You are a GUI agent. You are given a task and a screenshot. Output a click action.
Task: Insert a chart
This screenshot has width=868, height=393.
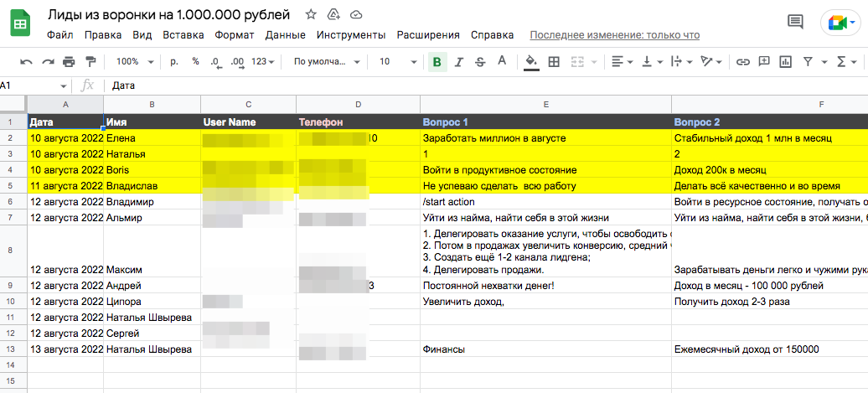[785, 61]
